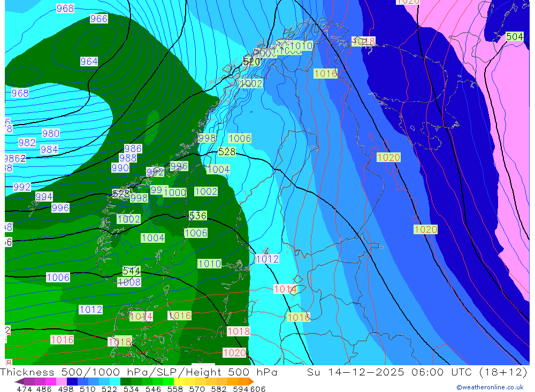Image resolution: width=535 pixels, height=392 pixels.
Task: Click the 522 legend value
Action: click(109, 389)
